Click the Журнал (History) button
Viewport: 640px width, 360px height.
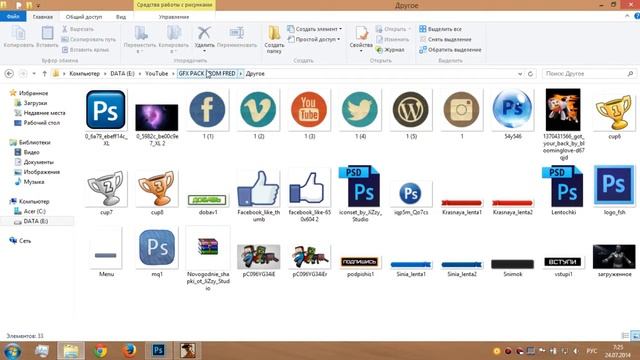[390, 49]
